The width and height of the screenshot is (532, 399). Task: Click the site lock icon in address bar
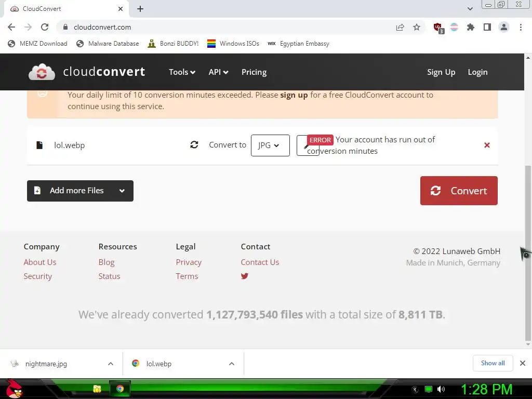(x=65, y=27)
